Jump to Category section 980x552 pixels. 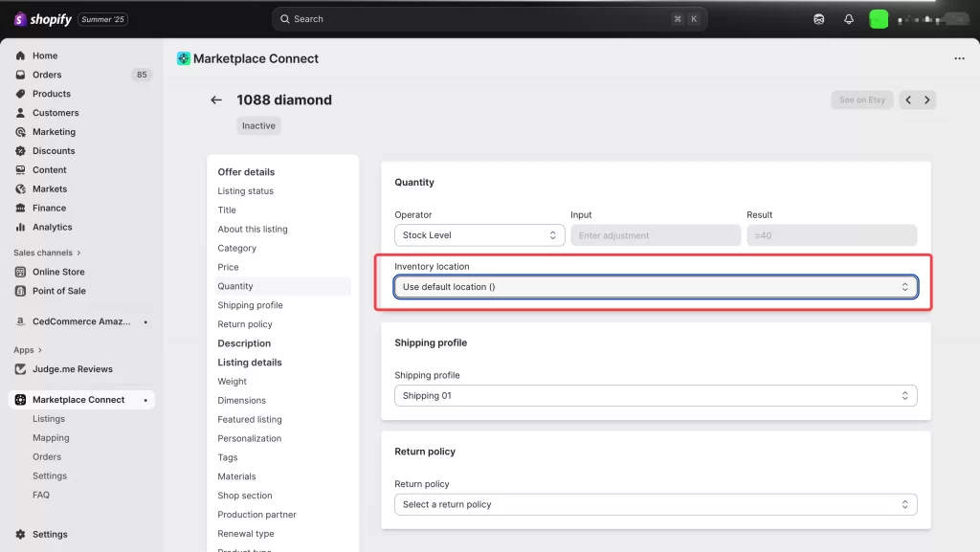[237, 249]
